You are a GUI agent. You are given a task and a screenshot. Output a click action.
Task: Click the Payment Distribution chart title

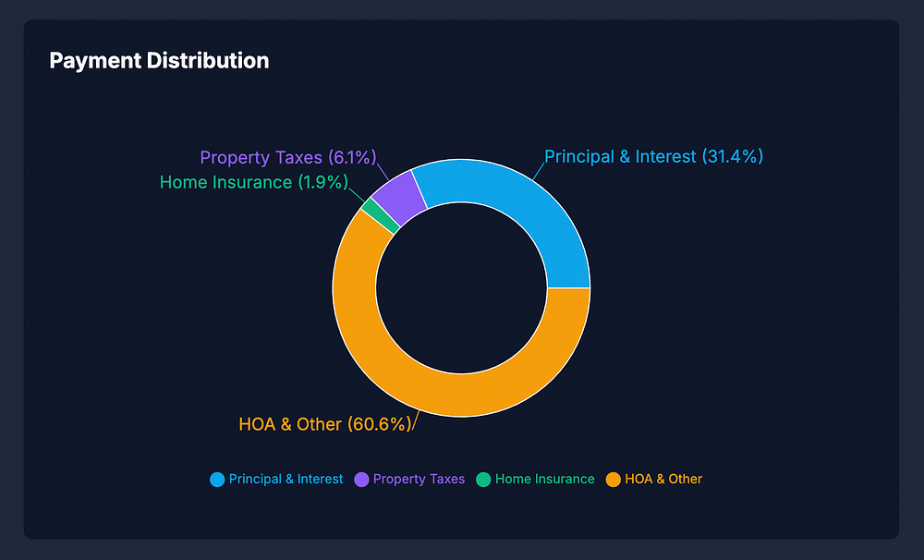point(159,61)
